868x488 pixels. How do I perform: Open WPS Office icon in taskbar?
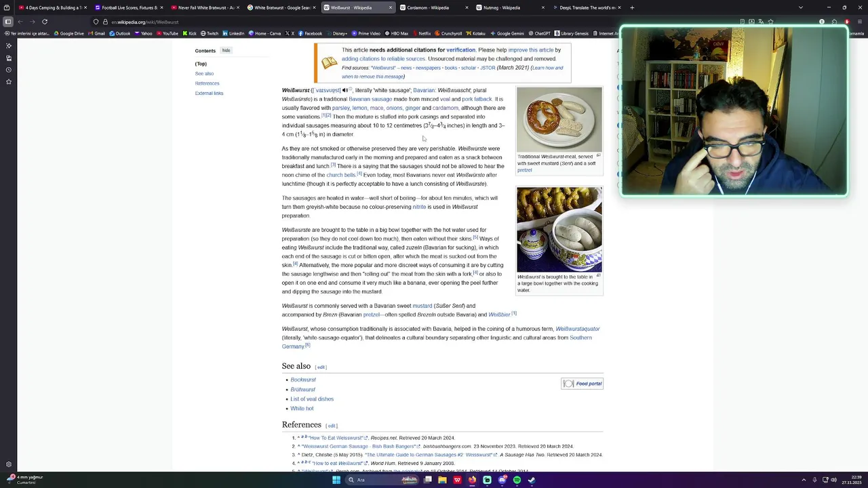[x=457, y=480]
